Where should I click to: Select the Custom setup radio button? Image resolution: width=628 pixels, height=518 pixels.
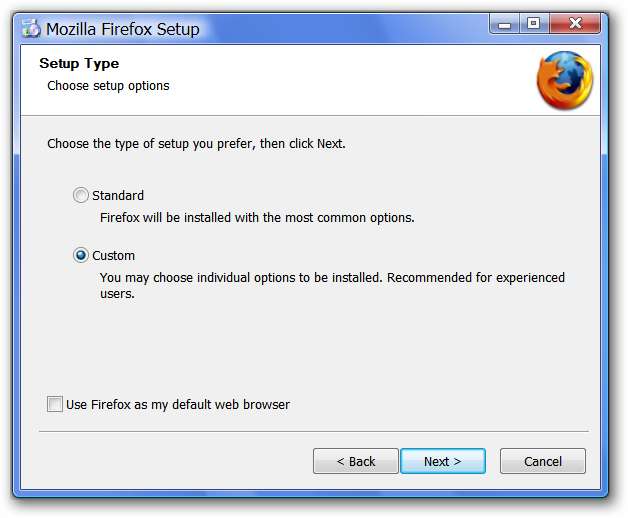[81, 256]
